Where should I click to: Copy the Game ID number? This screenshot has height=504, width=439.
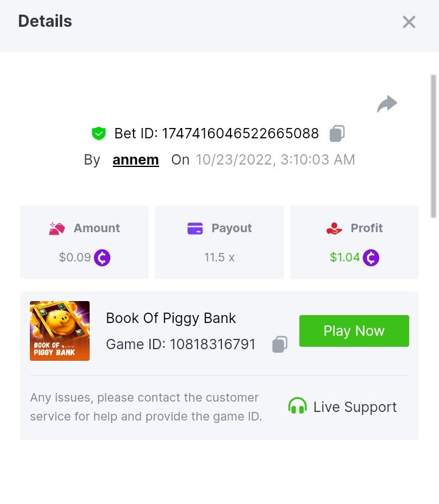point(279,344)
